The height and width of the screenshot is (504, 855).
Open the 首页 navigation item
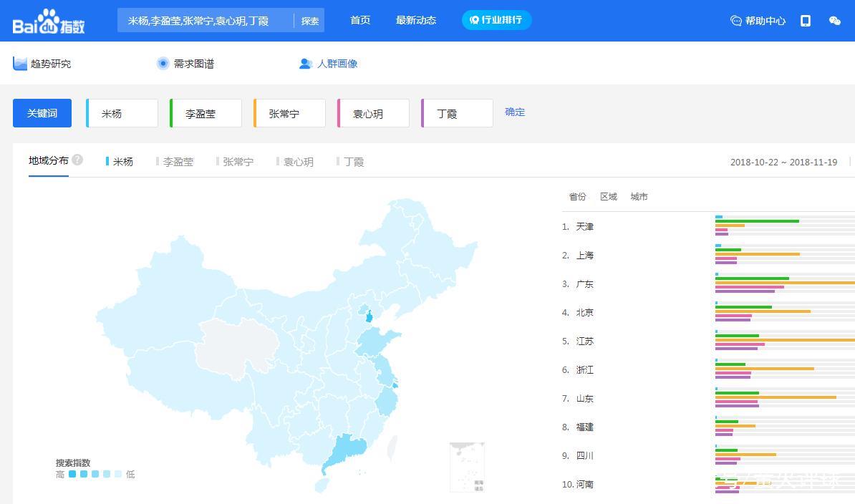(360, 20)
